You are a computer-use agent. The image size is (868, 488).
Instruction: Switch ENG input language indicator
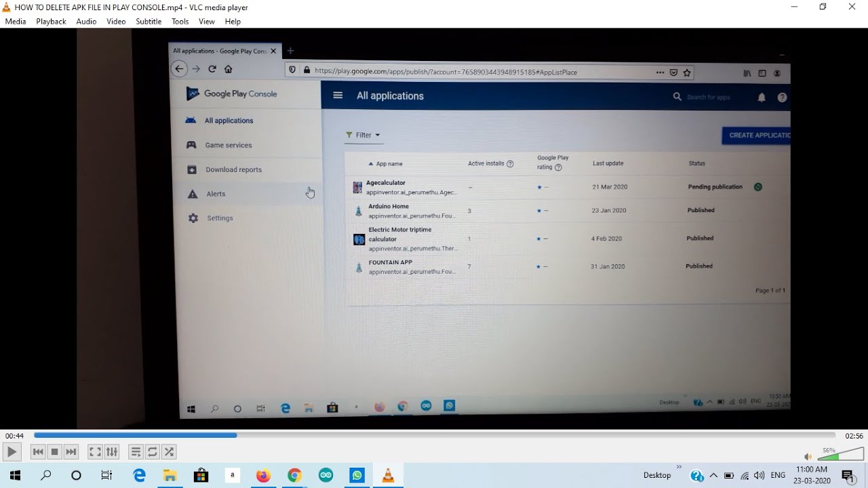tap(778, 476)
